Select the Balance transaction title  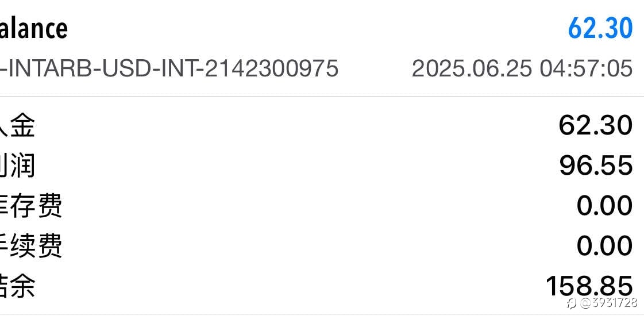coord(34,28)
